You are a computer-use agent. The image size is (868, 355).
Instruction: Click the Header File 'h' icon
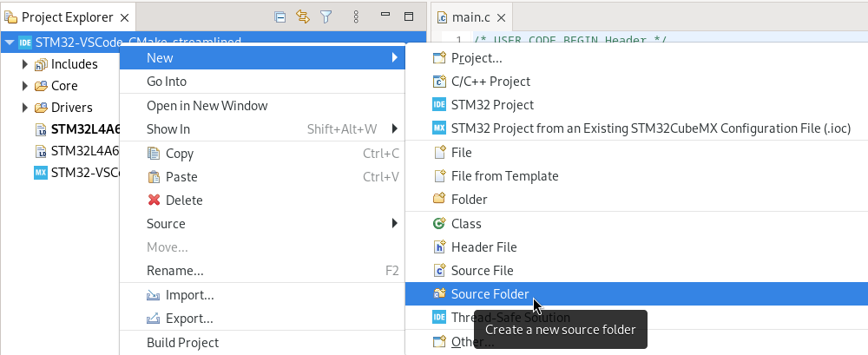pos(439,247)
